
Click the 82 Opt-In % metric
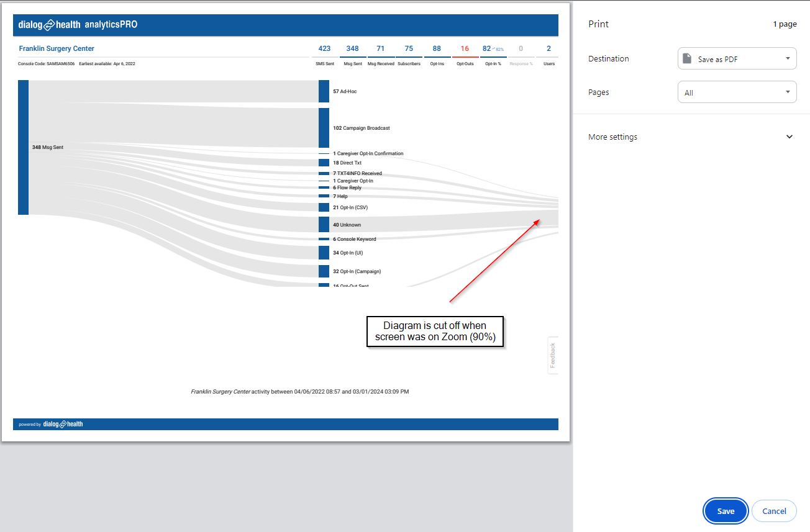point(493,55)
